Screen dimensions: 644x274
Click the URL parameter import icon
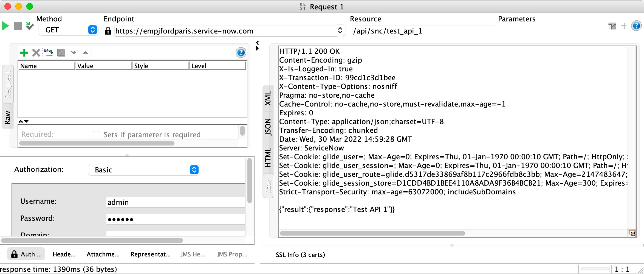tap(48, 52)
